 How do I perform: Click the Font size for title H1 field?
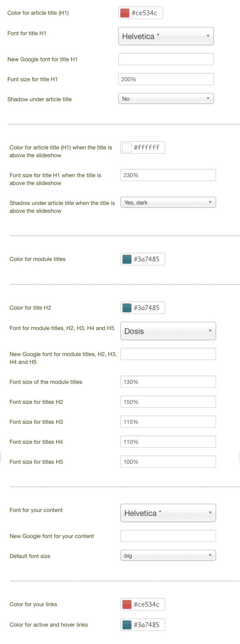[x=166, y=79]
